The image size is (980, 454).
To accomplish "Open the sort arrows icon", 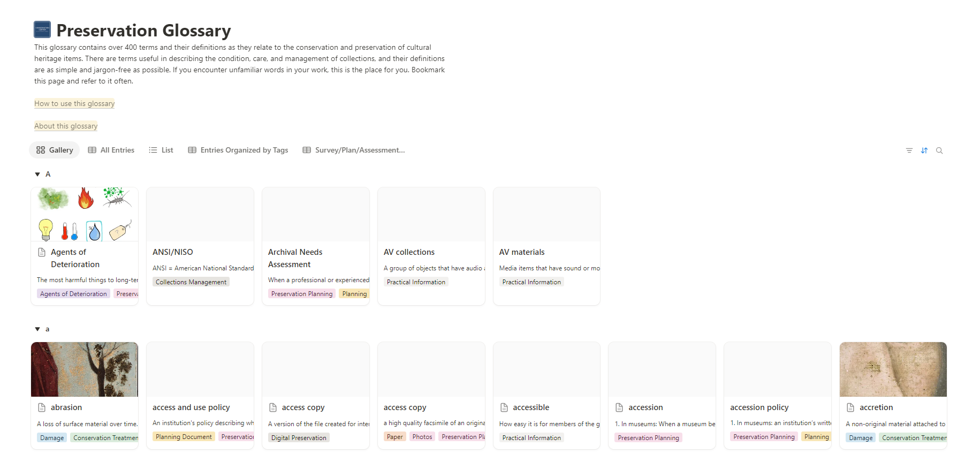I will pos(924,150).
